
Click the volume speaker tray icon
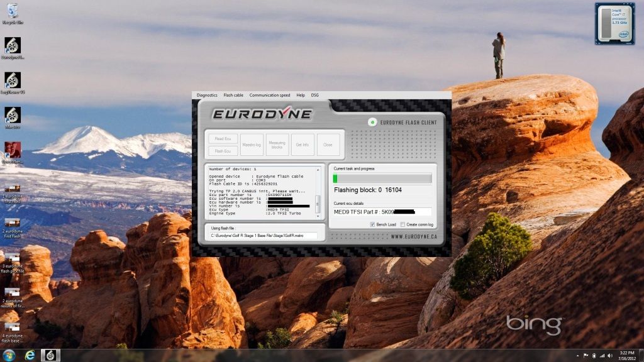pyautogui.click(x=610, y=356)
